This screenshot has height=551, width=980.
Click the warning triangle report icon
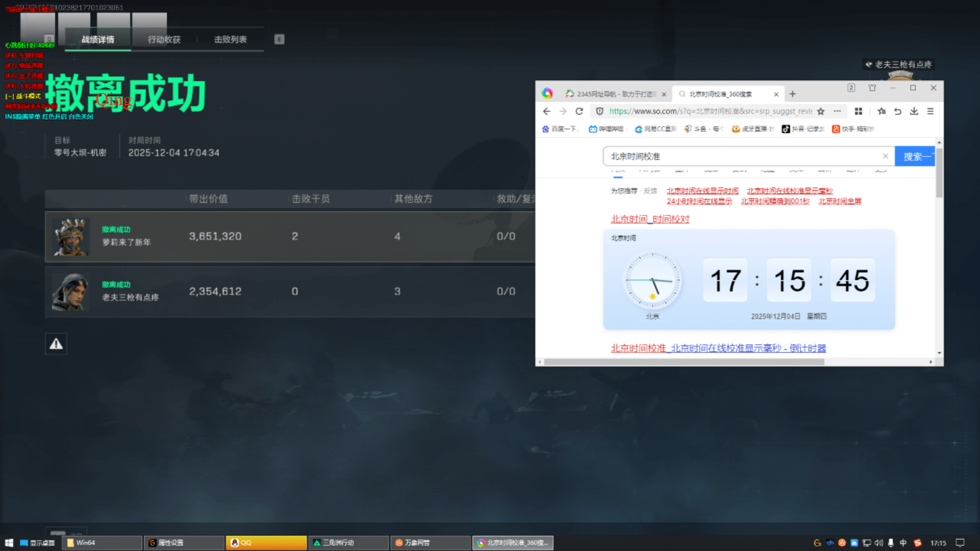coord(56,344)
